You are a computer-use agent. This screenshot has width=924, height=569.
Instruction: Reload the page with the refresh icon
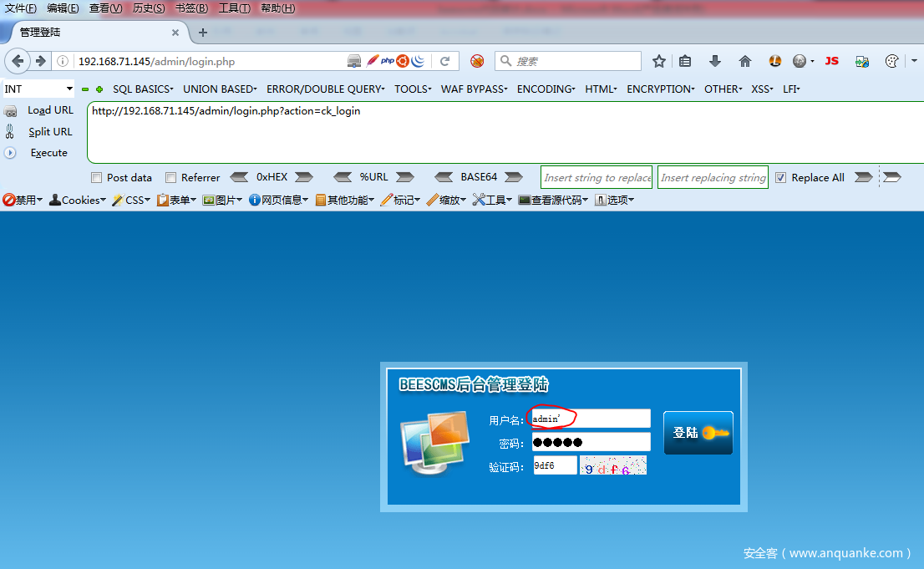point(445,61)
